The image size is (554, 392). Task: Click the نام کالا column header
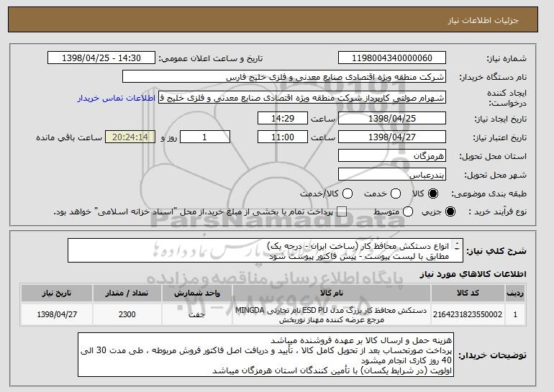click(x=332, y=293)
